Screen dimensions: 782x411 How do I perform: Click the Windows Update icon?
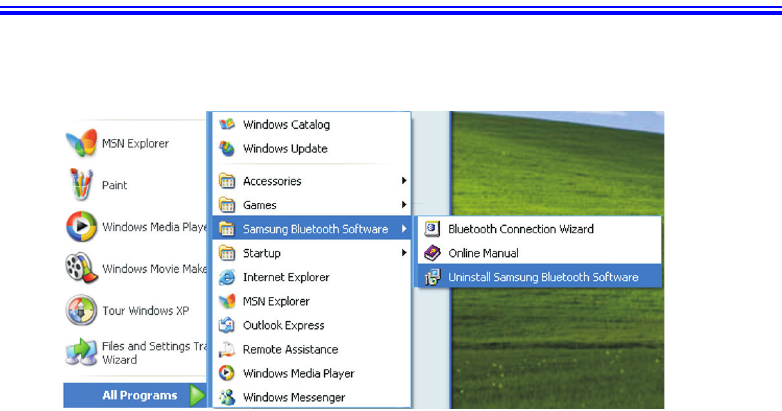pyautogui.click(x=227, y=148)
